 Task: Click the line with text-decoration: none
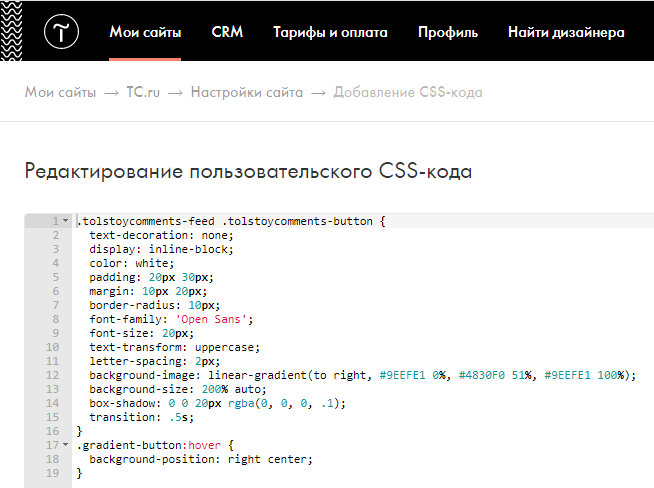point(161,235)
